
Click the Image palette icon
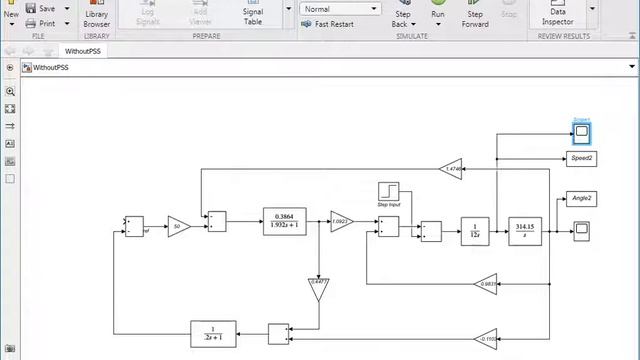(10, 162)
